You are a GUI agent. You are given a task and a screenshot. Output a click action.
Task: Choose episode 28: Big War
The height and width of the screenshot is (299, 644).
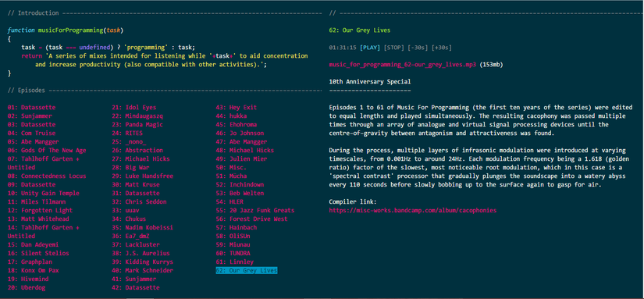(130, 168)
